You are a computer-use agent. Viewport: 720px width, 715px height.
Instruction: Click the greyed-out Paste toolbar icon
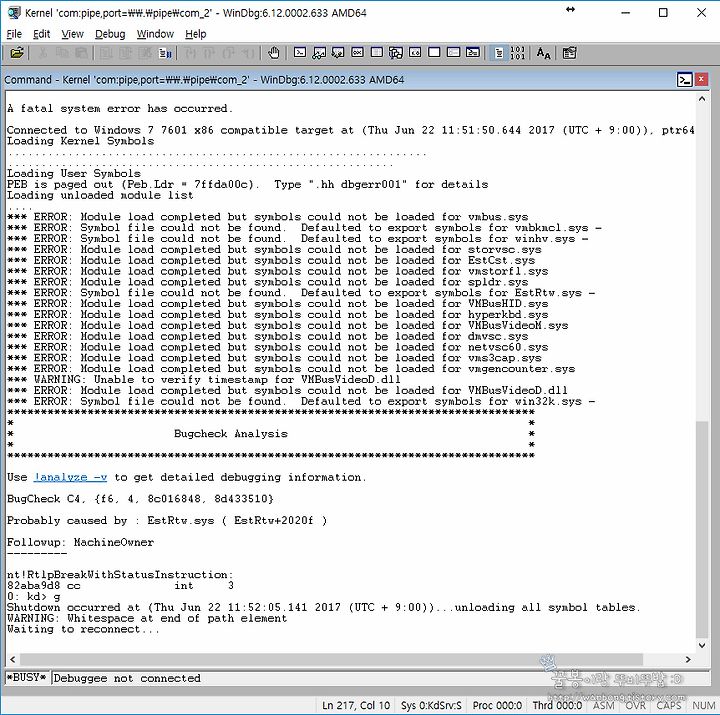click(x=81, y=53)
